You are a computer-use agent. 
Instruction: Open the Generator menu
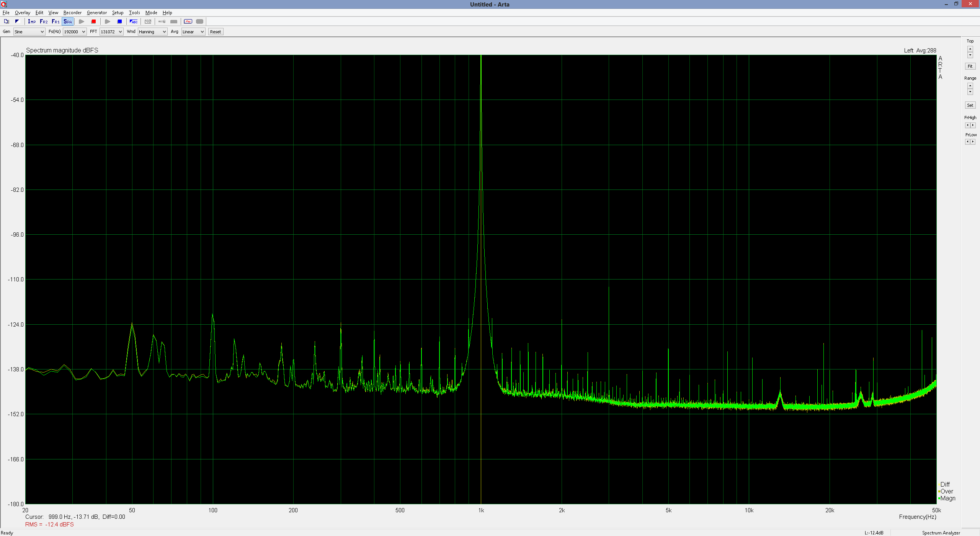[96, 13]
